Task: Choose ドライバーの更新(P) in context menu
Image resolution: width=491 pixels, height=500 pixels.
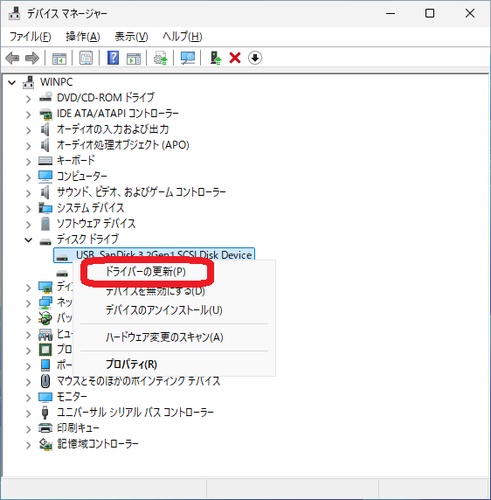Action: (x=146, y=272)
